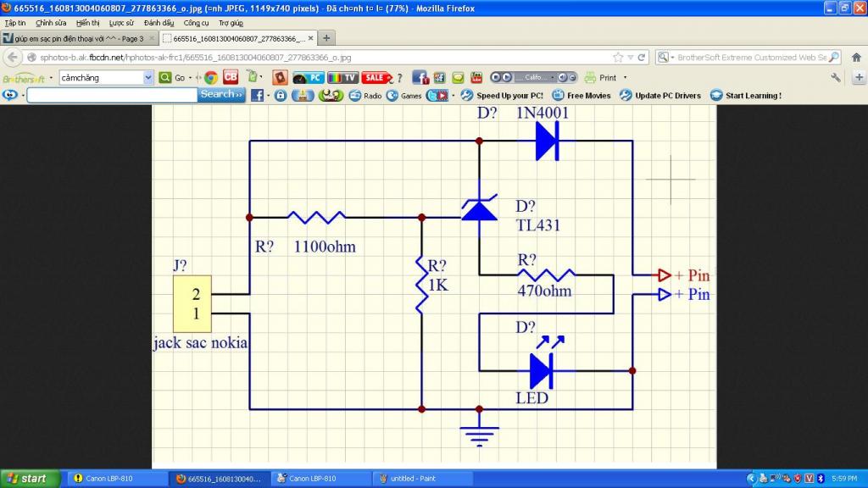This screenshot has width=868, height=488.
Task: Open the Chỉnh sửa menu
Action: point(51,23)
